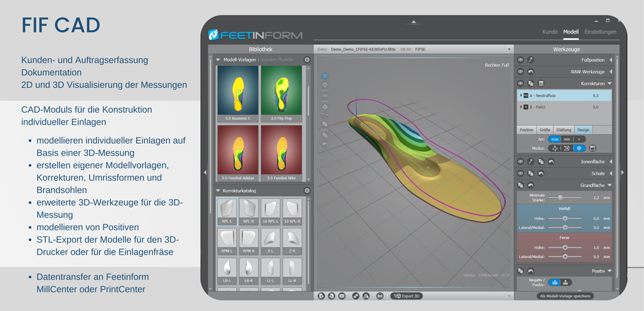Image resolution: width=644 pixels, height=311 pixels.
Task: Click Als Modell-Vorlage speichern
Action: 566,296
